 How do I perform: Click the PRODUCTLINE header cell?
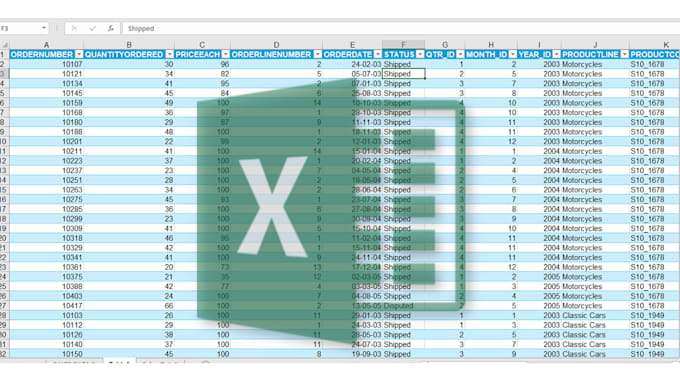tap(595, 54)
